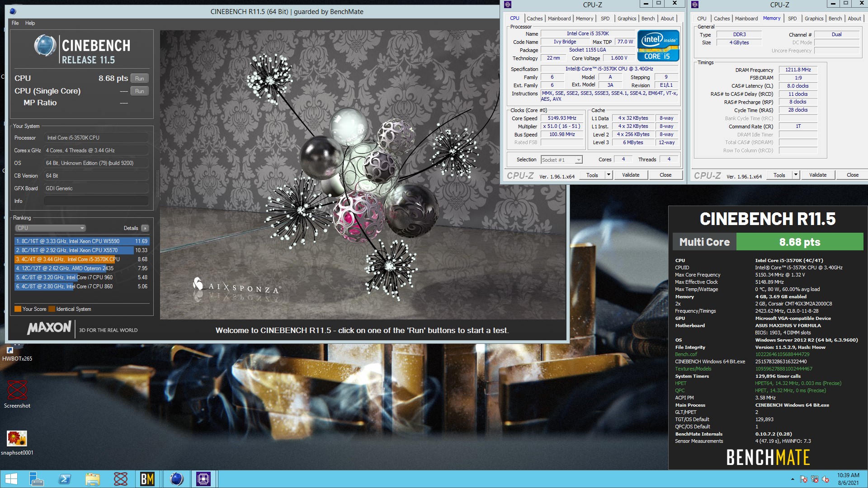The height and width of the screenshot is (488, 868).
Task: Click the rendered Cinebench scene image
Action: (363, 175)
